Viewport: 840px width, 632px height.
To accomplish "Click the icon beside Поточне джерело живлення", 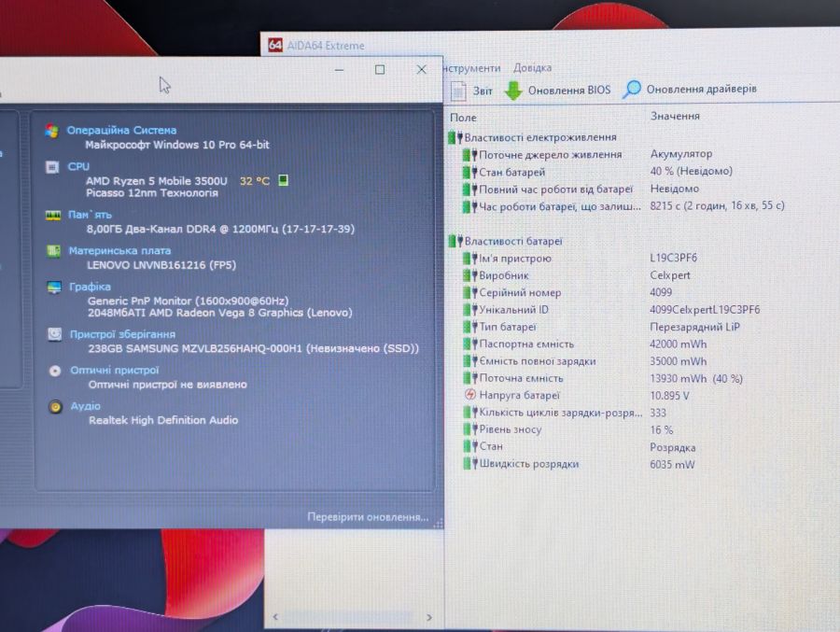I will coord(469,155).
